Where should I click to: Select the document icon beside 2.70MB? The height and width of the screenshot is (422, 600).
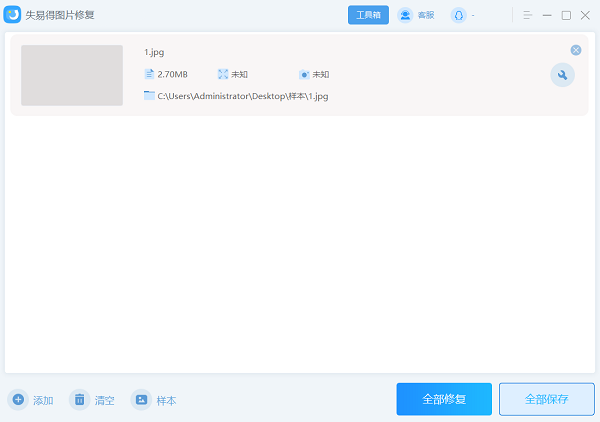click(149, 74)
